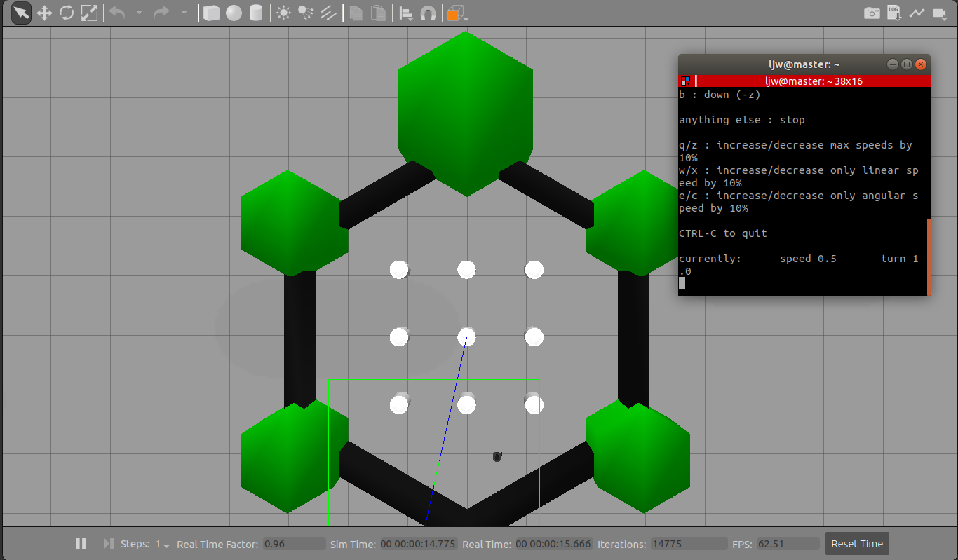Maximize the terminal window
The height and width of the screenshot is (560, 958).
point(907,64)
